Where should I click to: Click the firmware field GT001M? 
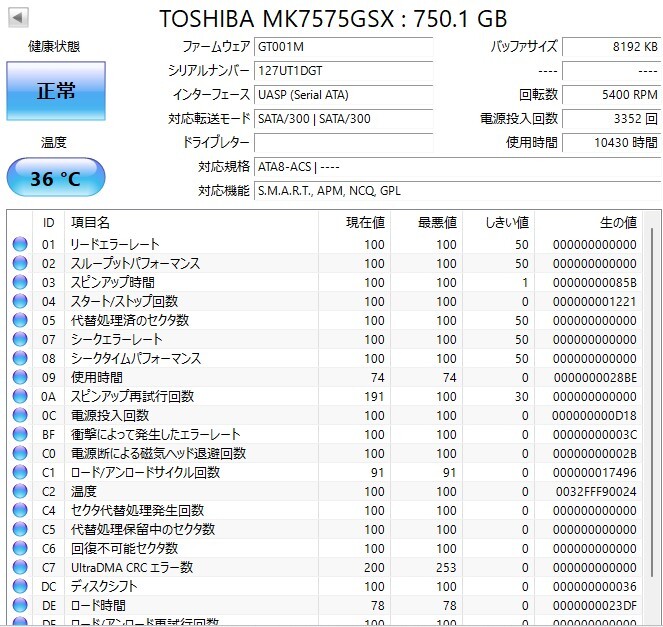(343, 47)
